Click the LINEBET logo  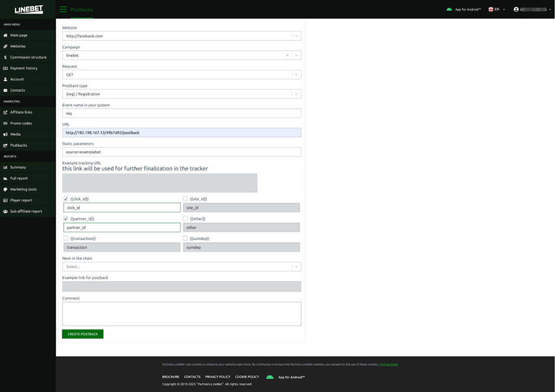point(29,9)
